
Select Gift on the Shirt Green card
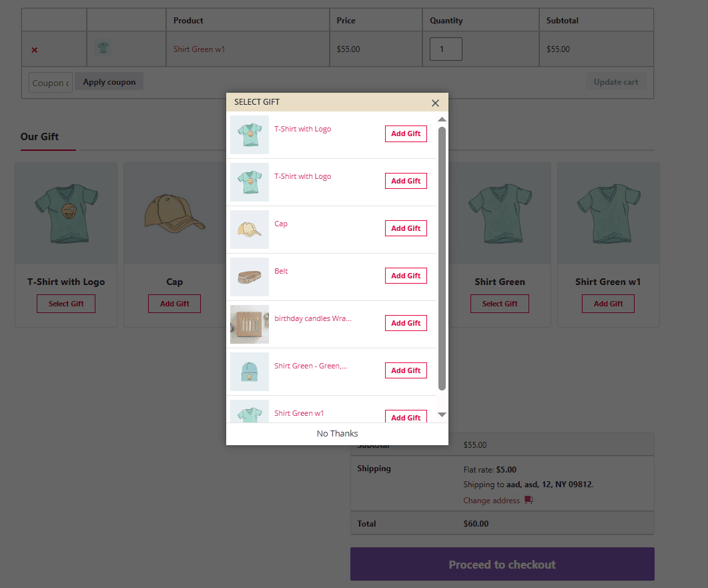(499, 304)
